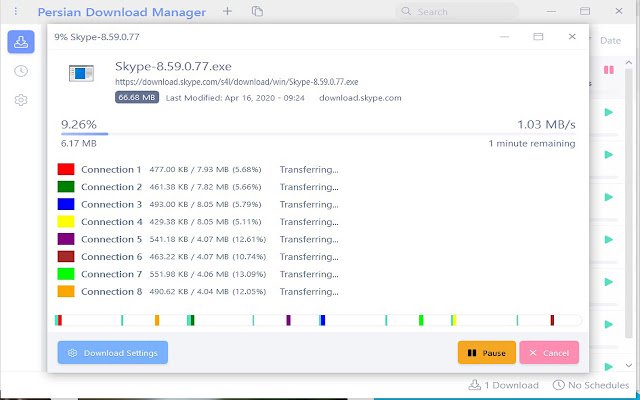Click the bright green Connection 7 swatch

point(66,274)
